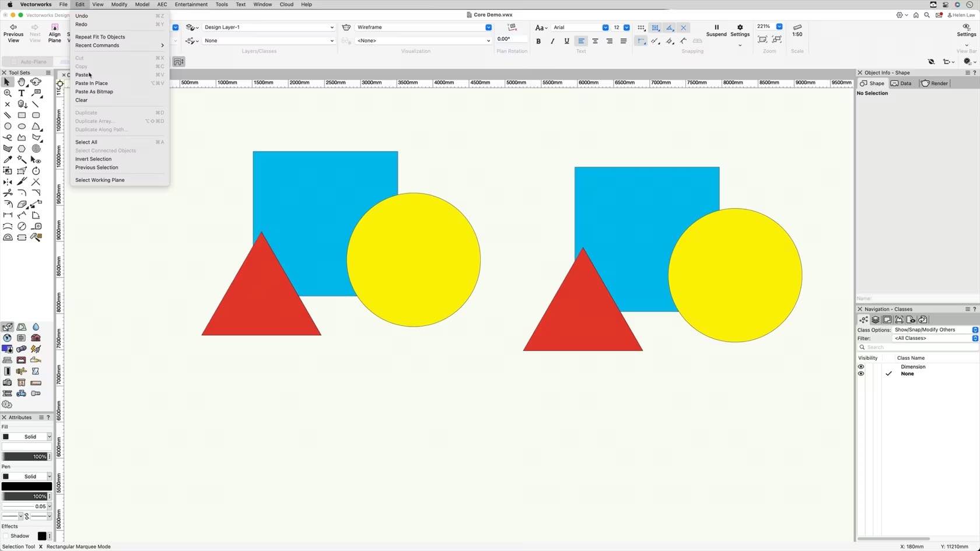Toggle Underline text formatting
The height and width of the screenshot is (551, 980).
[566, 41]
